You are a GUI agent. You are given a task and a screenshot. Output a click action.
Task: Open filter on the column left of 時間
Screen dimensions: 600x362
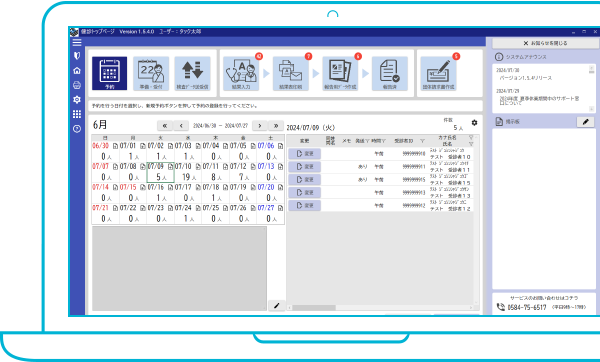(x=367, y=141)
